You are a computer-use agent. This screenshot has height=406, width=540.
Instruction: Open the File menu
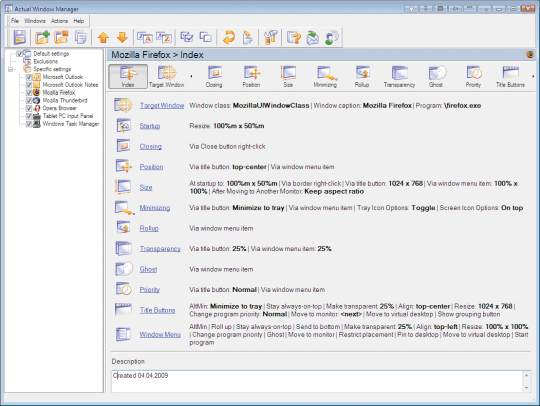pyautogui.click(x=15, y=21)
